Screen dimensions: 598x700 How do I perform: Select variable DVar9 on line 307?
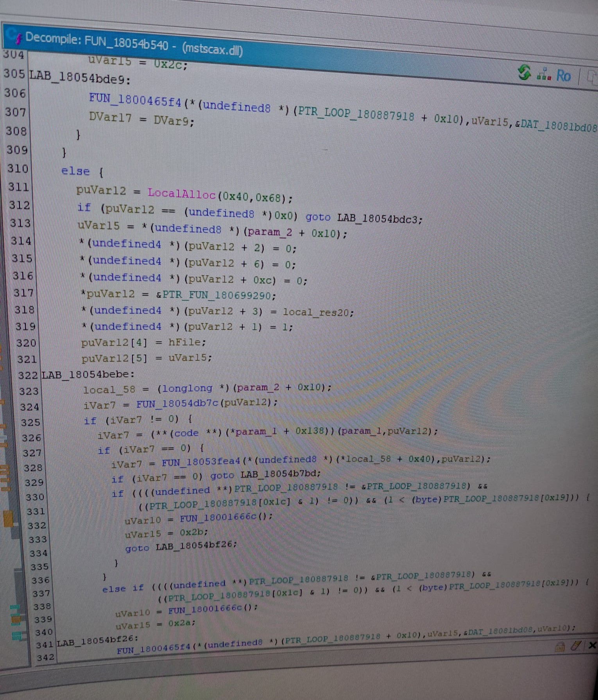pyautogui.click(x=172, y=120)
